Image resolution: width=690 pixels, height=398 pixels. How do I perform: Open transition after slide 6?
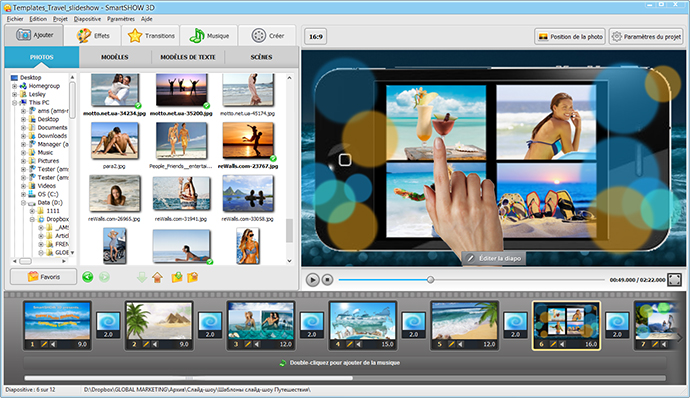617,325
